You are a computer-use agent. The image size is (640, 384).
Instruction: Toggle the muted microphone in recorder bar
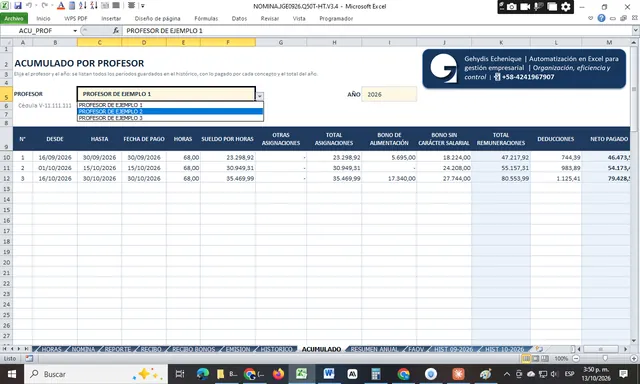pos(539,7)
